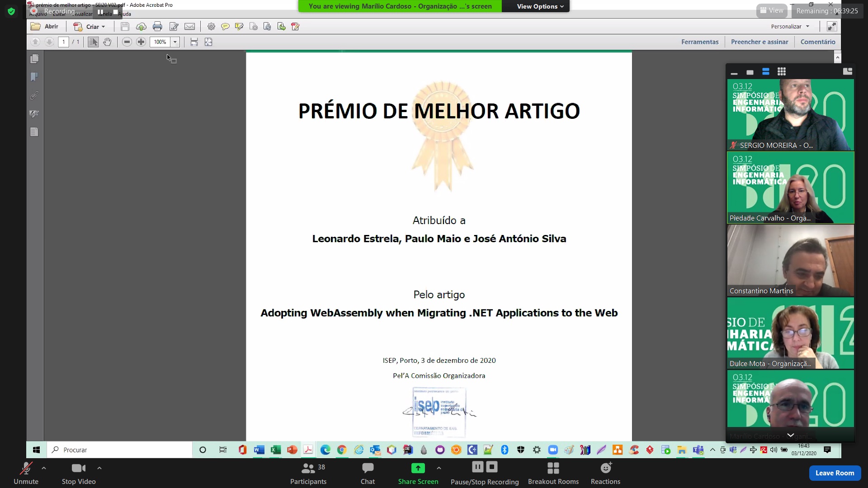The width and height of the screenshot is (868, 488).
Task: Open Word from the taskbar
Action: (259, 450)
